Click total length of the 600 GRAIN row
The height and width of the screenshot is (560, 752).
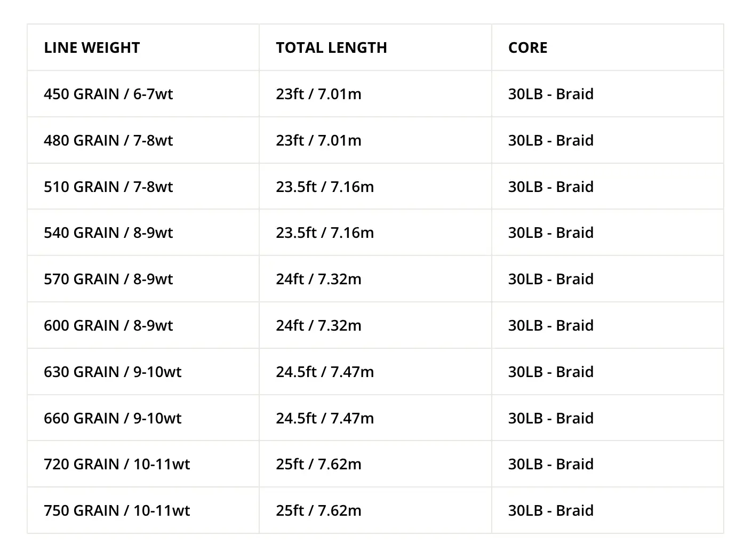(x=318, y=325)
